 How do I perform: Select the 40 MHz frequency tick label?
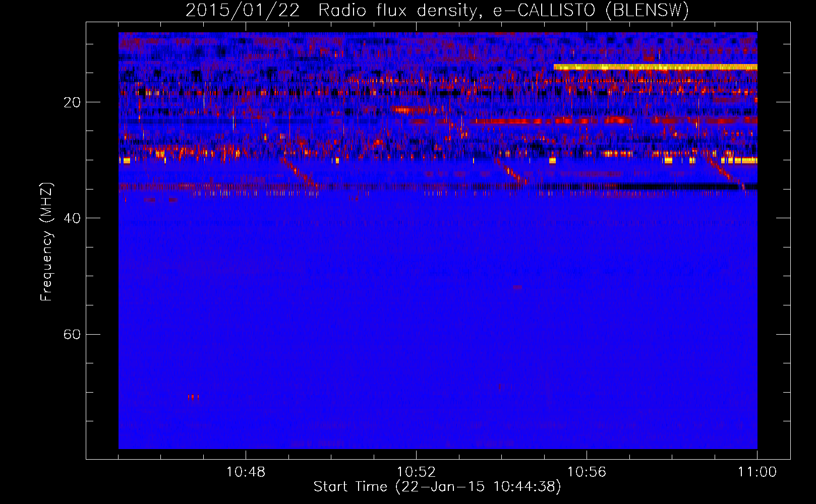72,218
